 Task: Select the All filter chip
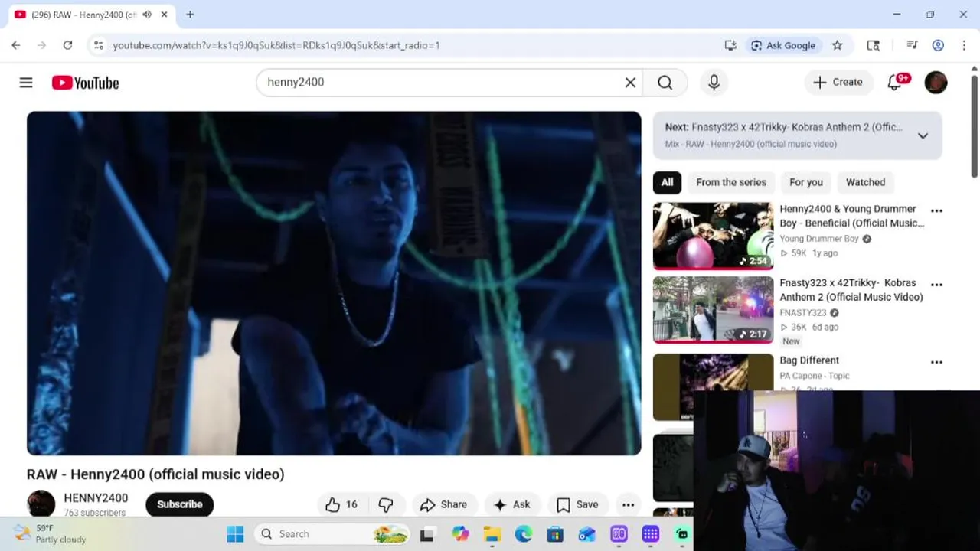point(667,182)
